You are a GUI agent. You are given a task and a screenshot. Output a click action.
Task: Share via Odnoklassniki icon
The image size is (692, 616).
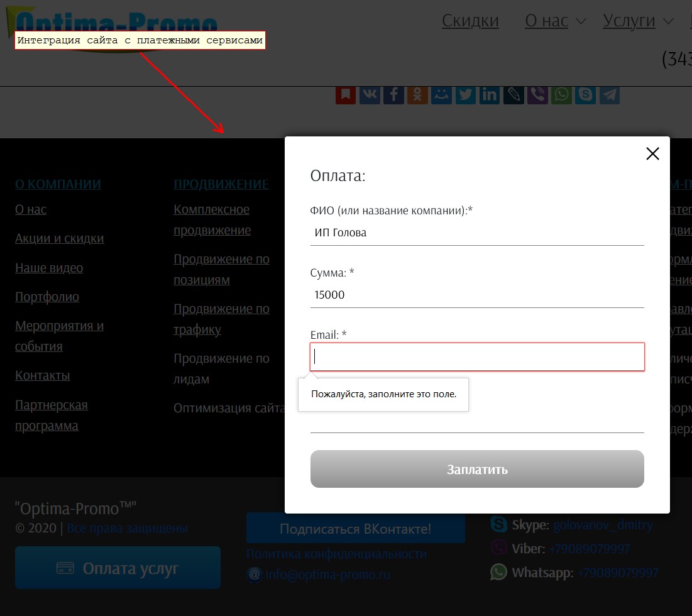tap(417, 94)
